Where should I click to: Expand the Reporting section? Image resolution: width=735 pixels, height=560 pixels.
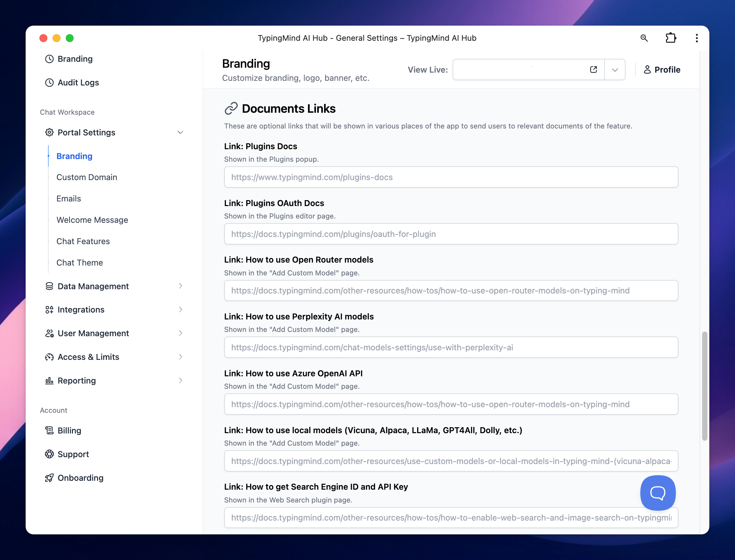(180, 381)
